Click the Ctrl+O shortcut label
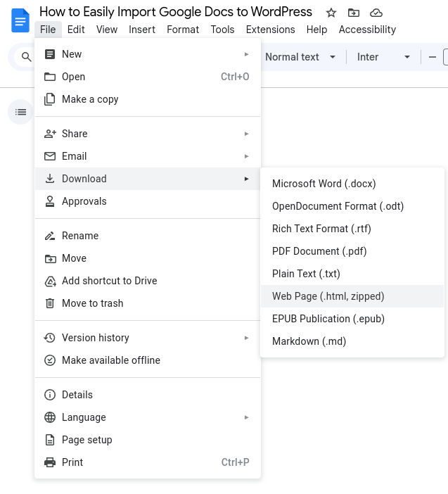The width and height of the screenshot is (448, 494). click(235, 77)
